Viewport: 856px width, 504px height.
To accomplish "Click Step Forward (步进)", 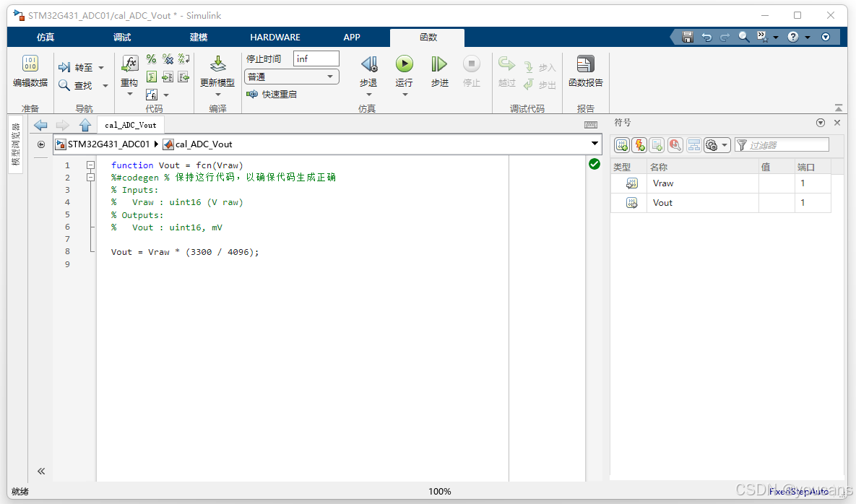I will (439, 71).
